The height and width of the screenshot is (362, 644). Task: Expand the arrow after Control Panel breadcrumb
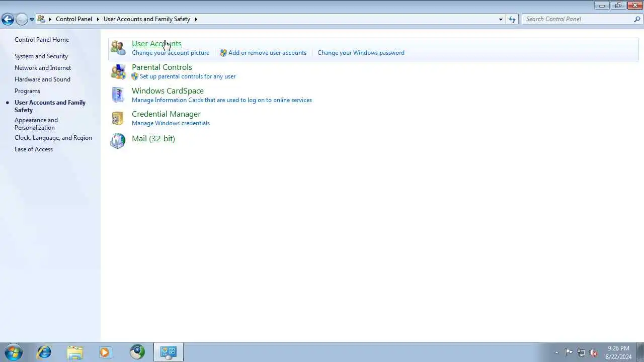98,19
